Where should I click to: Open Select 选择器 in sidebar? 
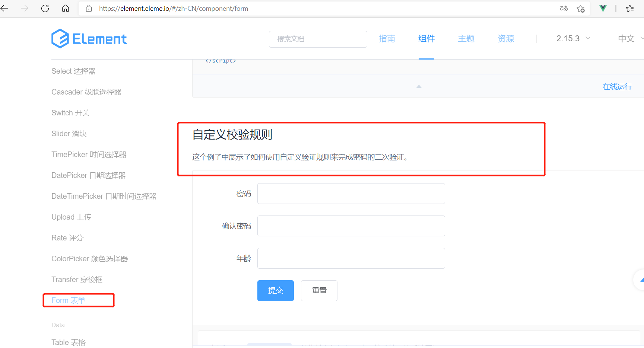point(73,71)
